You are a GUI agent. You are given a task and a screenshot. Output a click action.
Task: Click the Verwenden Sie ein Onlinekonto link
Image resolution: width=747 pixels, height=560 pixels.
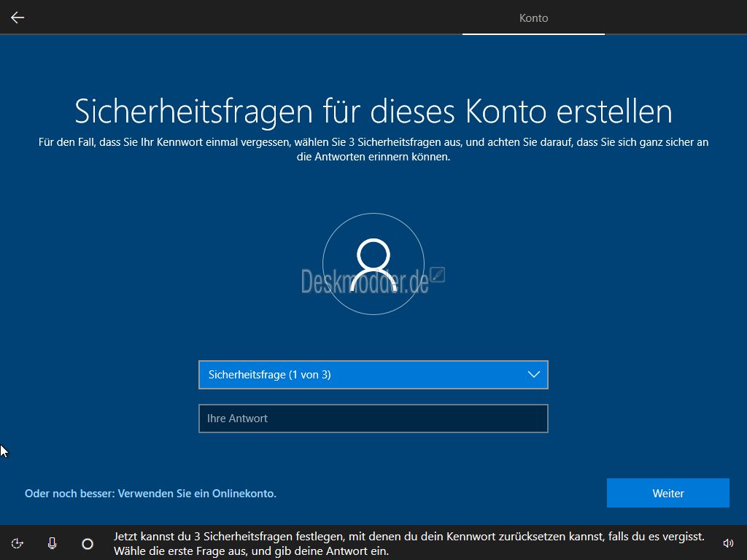point(197,494)
